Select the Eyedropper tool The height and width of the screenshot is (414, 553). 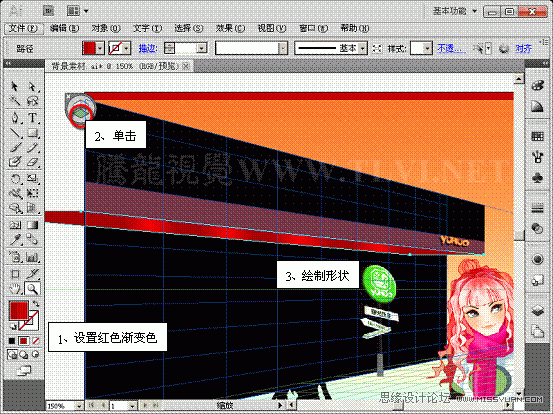point(15,240)
